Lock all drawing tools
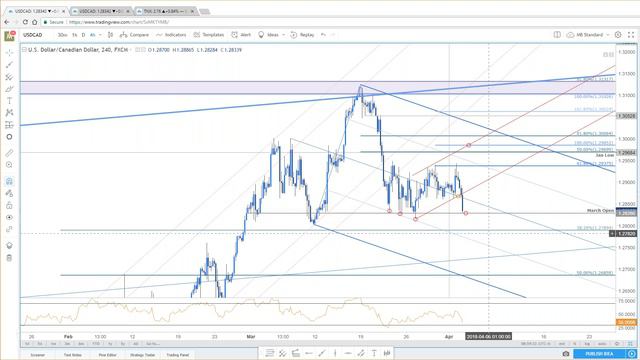Viewport: 640px width, 360px height. [x=9, y=205]
